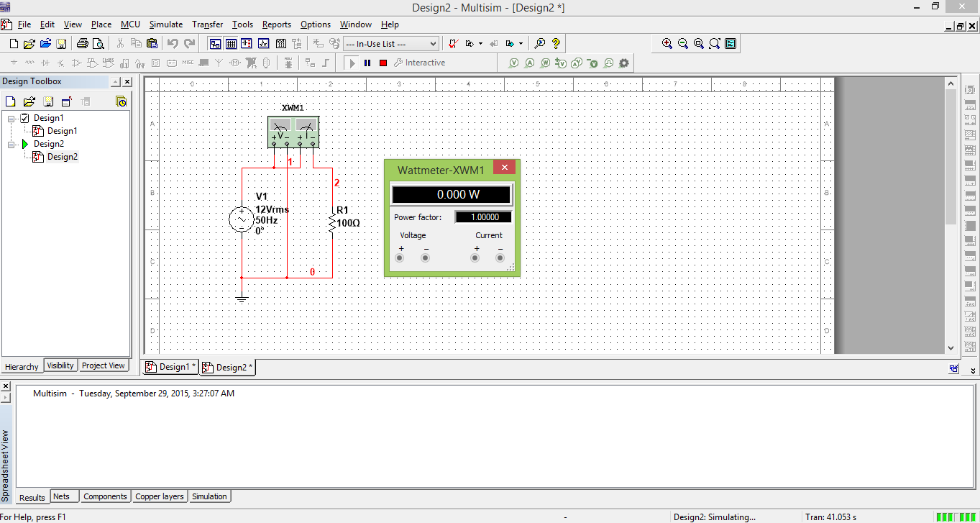Click the snapshot clock icon in Design Toolbox
This screenshot has height=523, width=980.
click(122, 101)
